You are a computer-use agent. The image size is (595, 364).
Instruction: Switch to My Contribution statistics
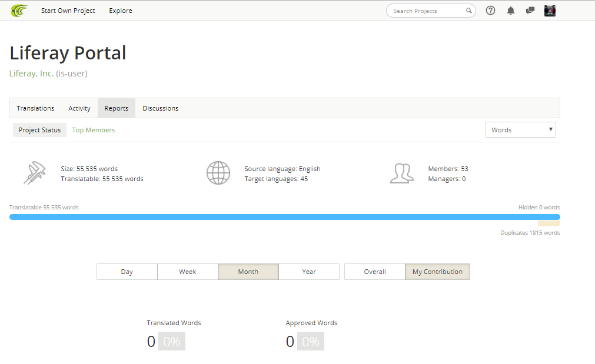click(x=437, y=272)
